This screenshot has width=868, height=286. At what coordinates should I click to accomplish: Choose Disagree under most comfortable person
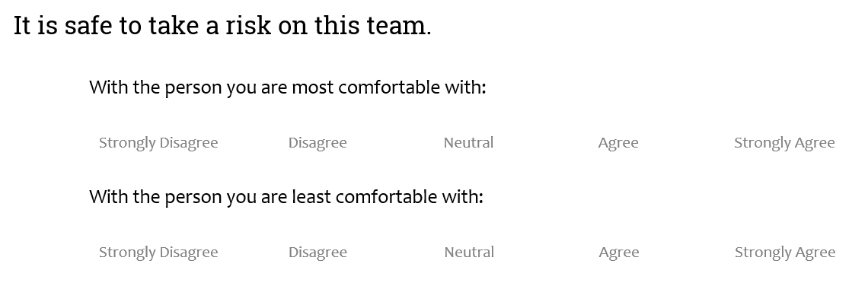tap(318, 143)
